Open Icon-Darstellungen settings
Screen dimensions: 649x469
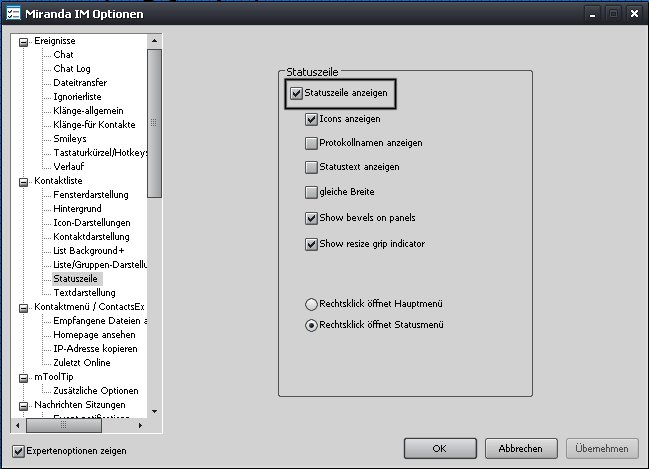tap(91, 223)
